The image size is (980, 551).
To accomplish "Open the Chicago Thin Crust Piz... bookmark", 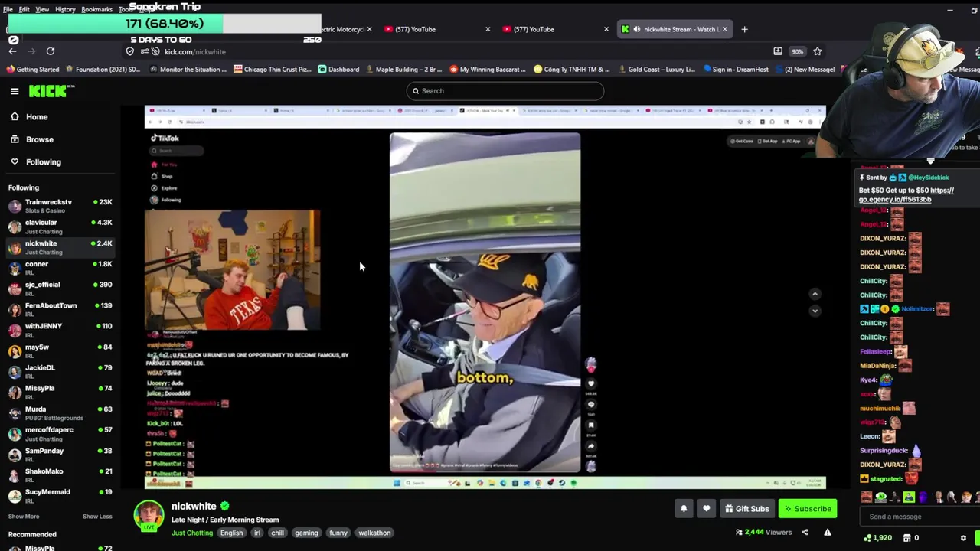I will click(272, 70).
